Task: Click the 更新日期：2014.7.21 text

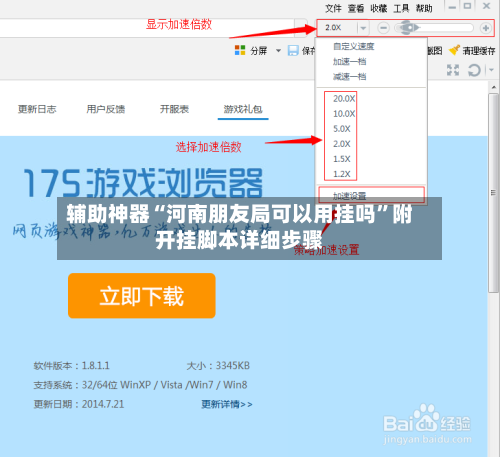Action: tap(79, 404)
